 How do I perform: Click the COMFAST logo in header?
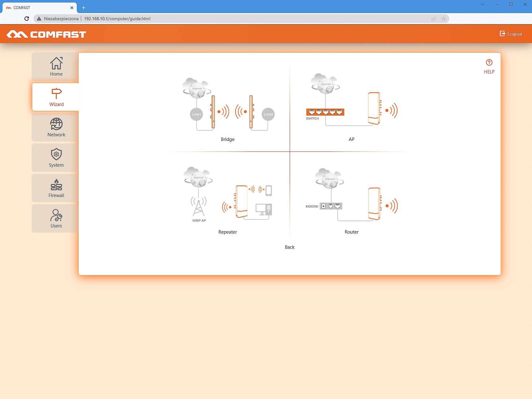coord(46,34)
